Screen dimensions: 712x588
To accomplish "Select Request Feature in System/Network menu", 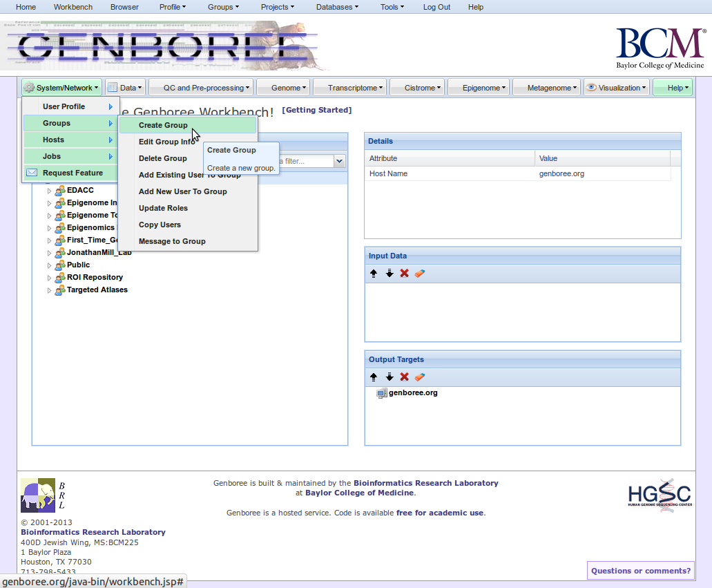I will coord(73,173).
